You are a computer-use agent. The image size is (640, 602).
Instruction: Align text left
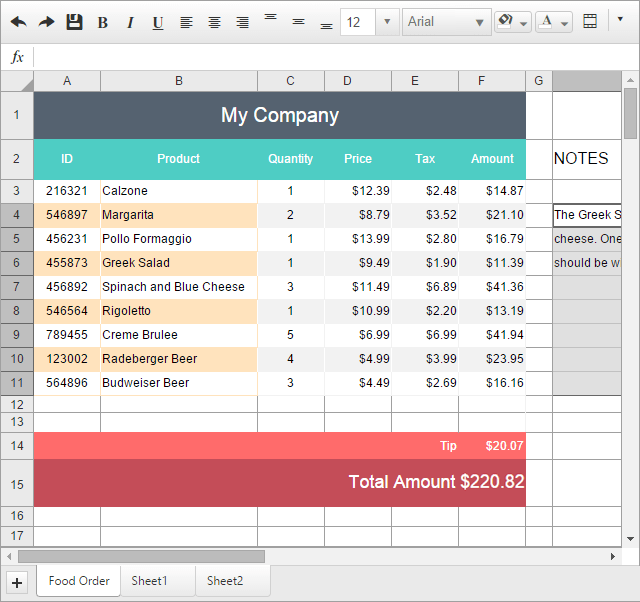[x=187, y=22]
